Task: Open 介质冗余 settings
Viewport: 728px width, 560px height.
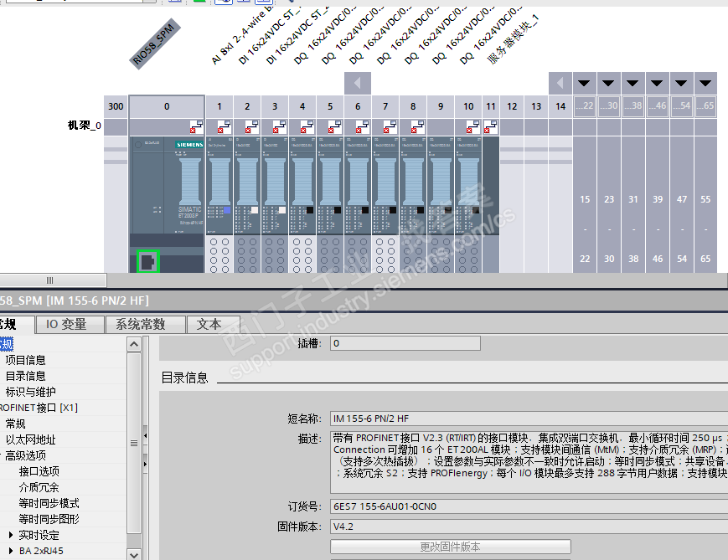Action: pyautogui.click(x=39, y=487)
